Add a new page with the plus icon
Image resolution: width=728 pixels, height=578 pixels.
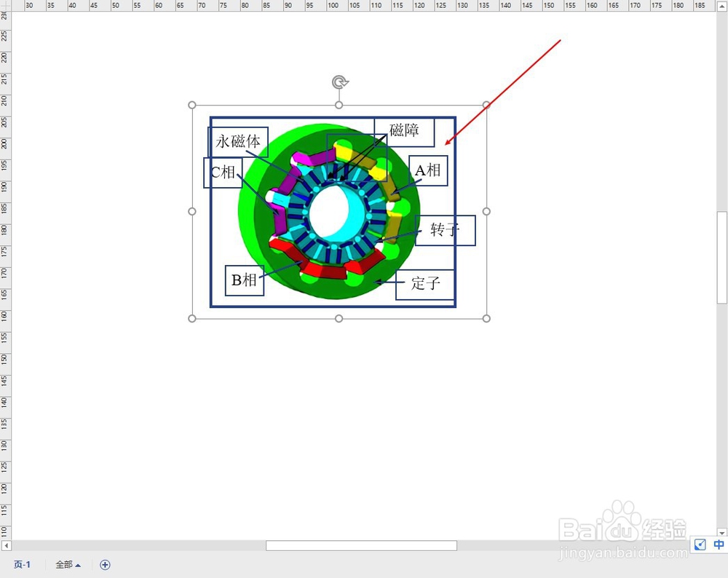105,565
